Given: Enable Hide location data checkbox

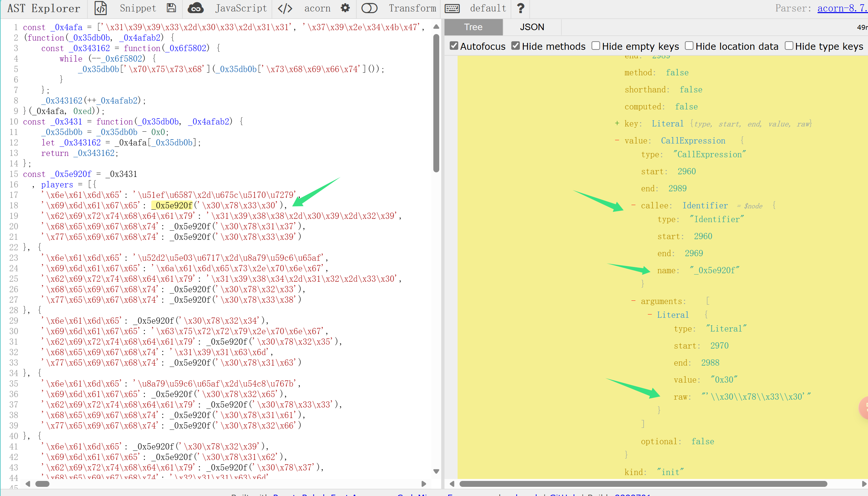Looking at the screenshot, I should (689, 46).
